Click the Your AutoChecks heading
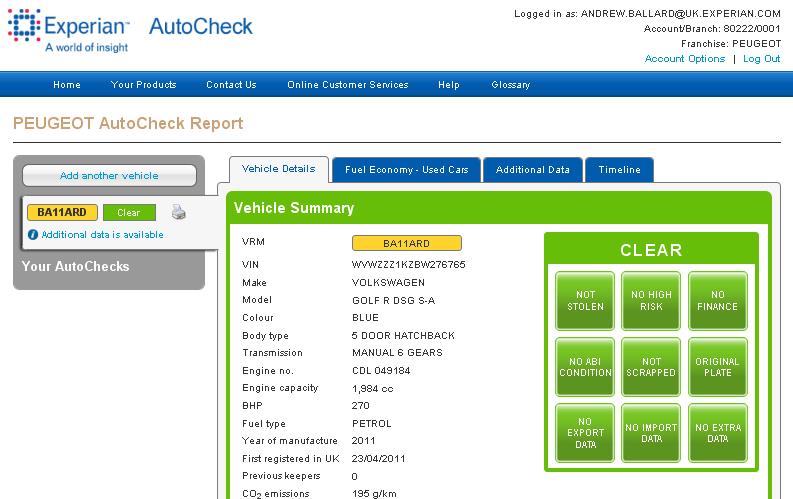The height and width of the screenshot is (499, 793). 75,266
